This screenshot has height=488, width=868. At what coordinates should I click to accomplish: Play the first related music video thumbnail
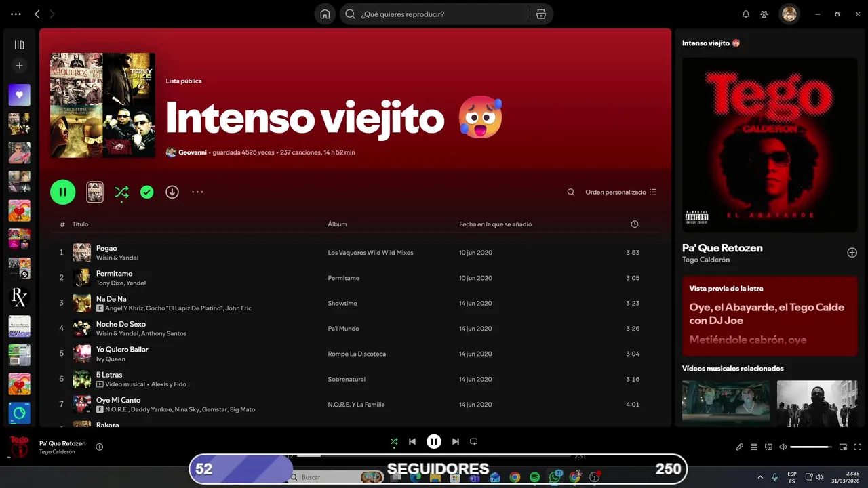coord(726,403)
